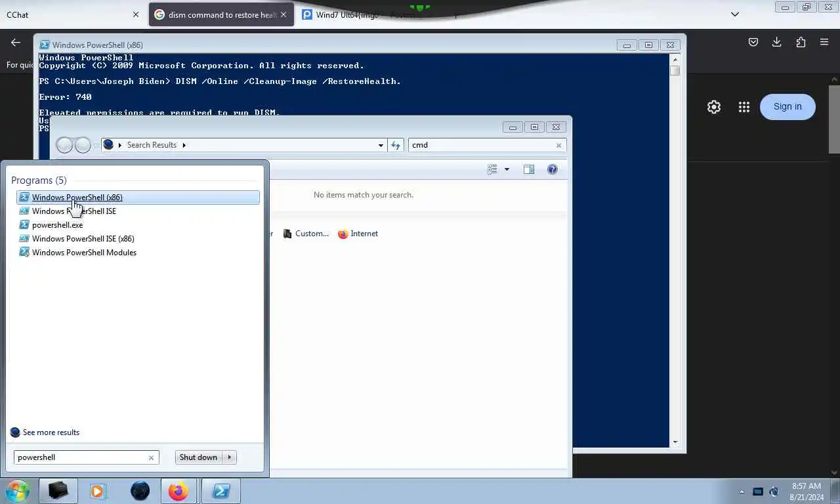Close the dism command tab
Viewport: 840px width, 504px height.
[283, 14]
